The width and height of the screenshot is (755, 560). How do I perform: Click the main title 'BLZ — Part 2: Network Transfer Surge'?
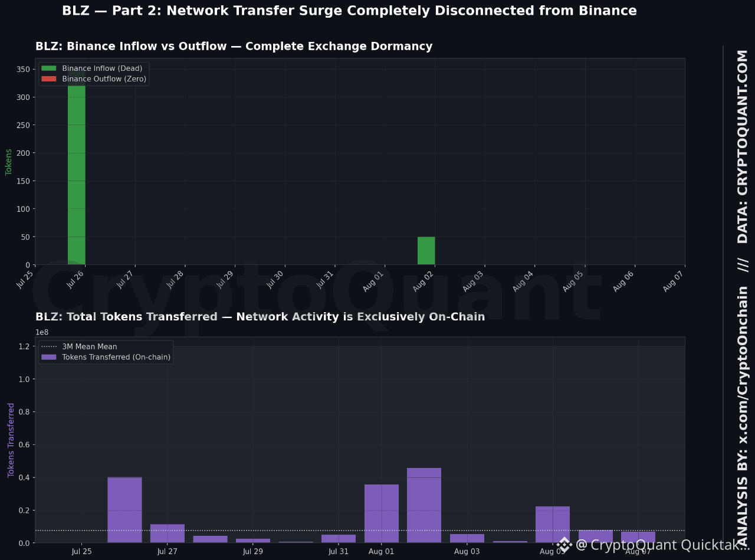[349, 11]
